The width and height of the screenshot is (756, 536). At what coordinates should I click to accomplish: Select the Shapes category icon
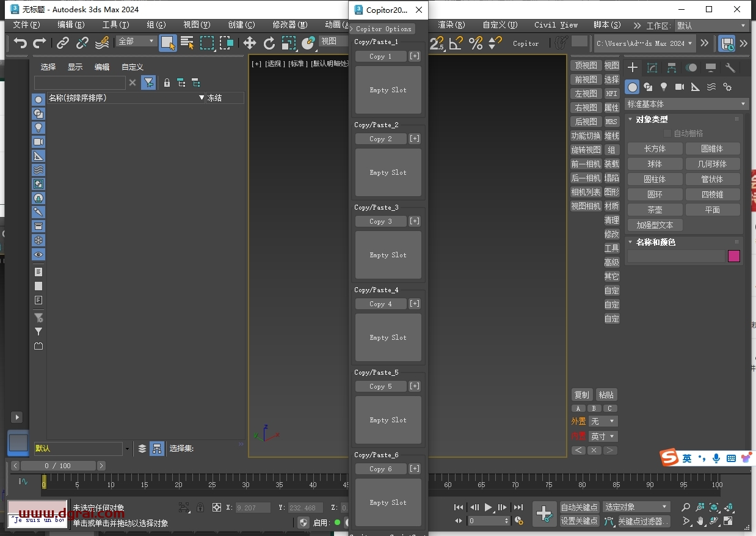tap(649, 87)
